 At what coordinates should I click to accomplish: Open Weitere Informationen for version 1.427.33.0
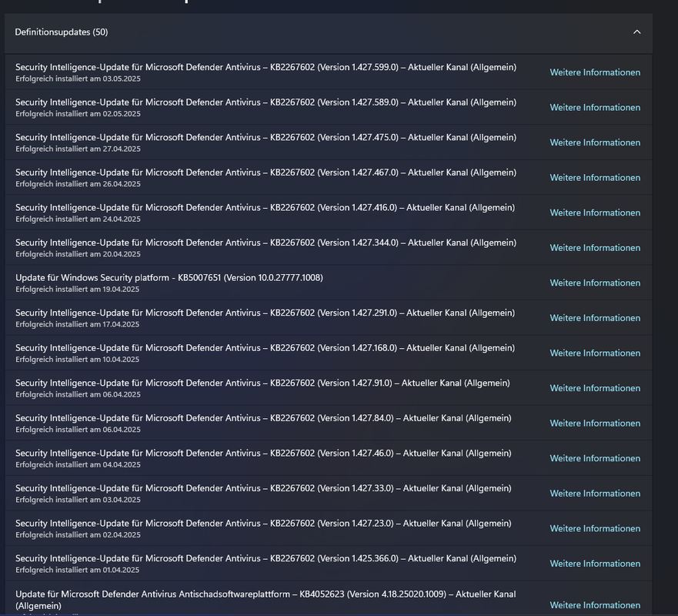click(x=595, y=493)
